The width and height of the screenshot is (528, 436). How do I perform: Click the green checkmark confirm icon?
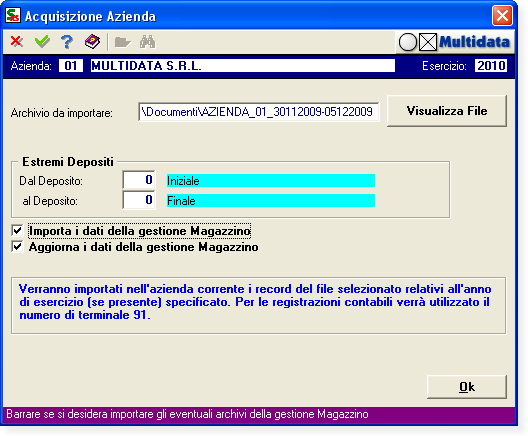tap(42, 42)
